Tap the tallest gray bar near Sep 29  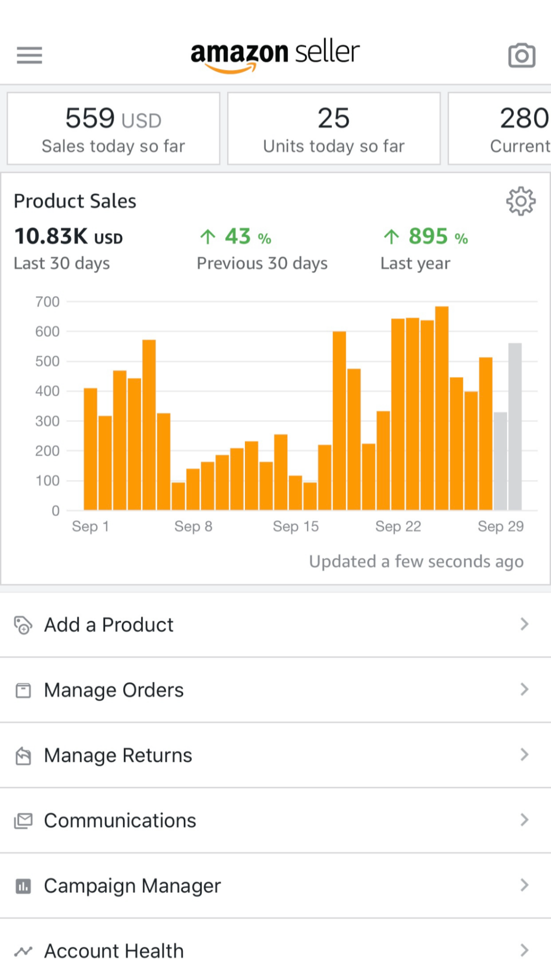tap(515, 426)
